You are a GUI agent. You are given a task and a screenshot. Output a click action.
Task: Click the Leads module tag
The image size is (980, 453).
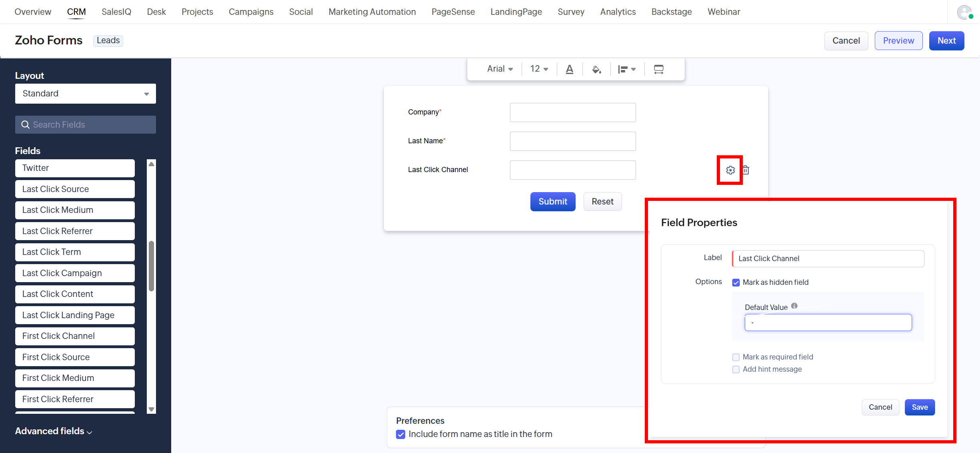point(108,40)
